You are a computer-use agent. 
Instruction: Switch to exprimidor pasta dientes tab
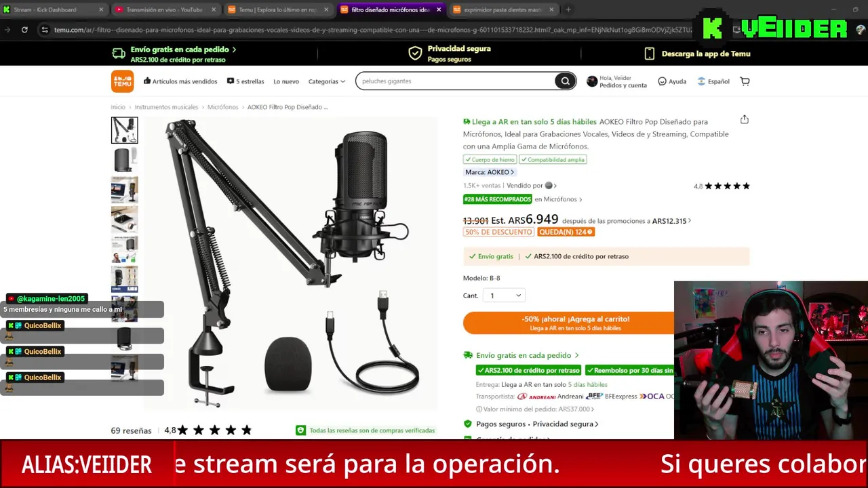[x=502, y=9]
